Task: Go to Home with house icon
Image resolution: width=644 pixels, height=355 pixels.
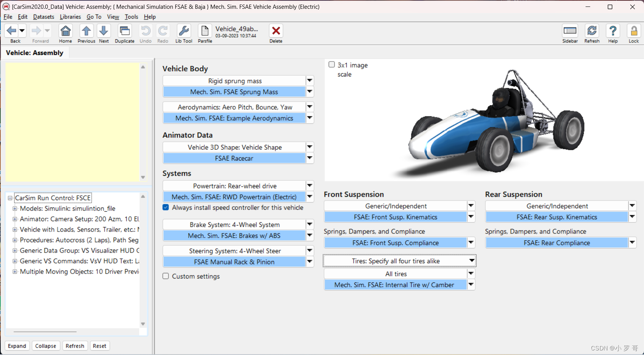Action: coord(66,31)
